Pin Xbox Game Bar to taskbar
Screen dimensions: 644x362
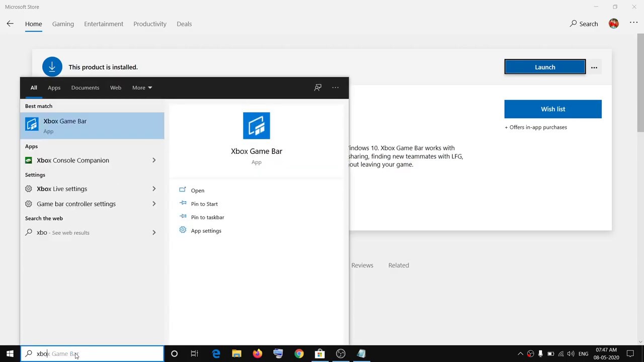click(x=207, y=217)
